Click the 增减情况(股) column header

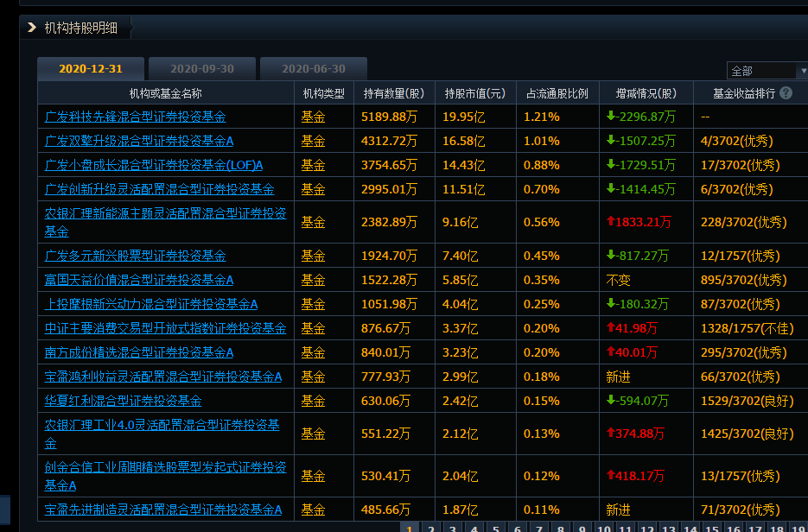[646, 93]
